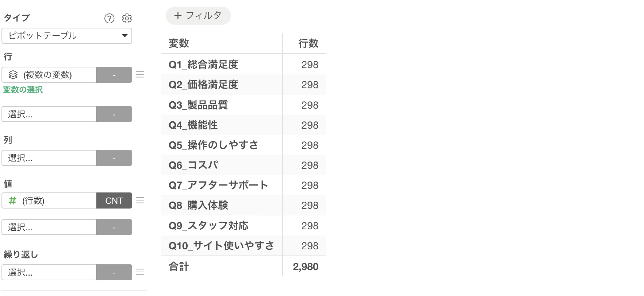
Task: Select the Q7_アフターサポート row
Action: click(x=244, y=185)
